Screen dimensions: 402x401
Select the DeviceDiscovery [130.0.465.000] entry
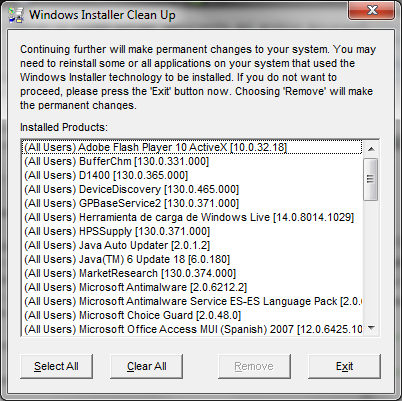(x=192, y=189)
